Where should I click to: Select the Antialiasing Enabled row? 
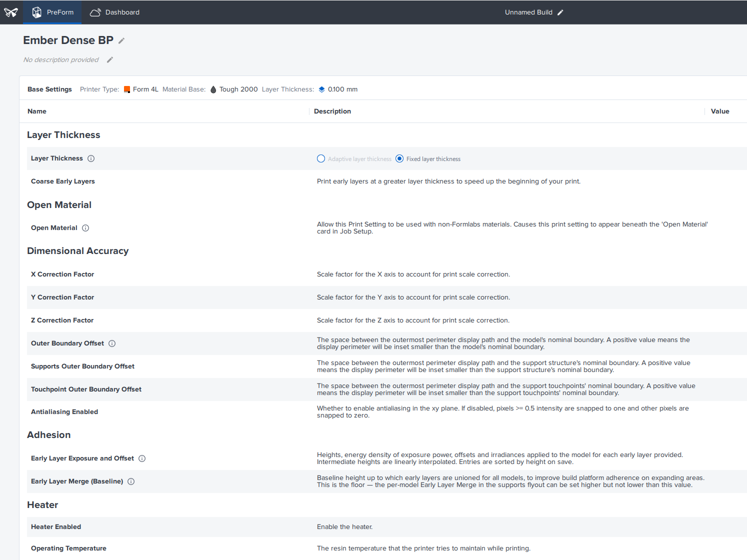387,412
